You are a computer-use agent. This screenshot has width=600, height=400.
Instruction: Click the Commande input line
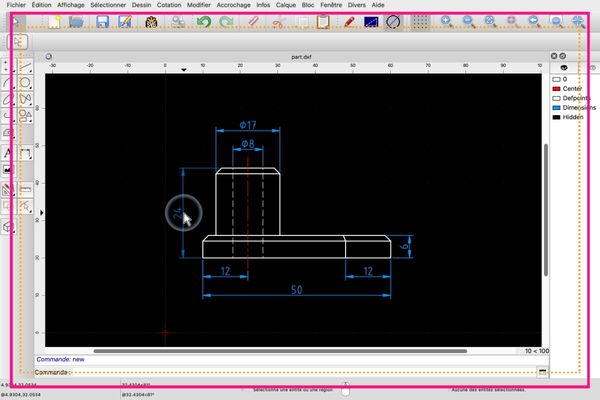[x=302, y=372]
